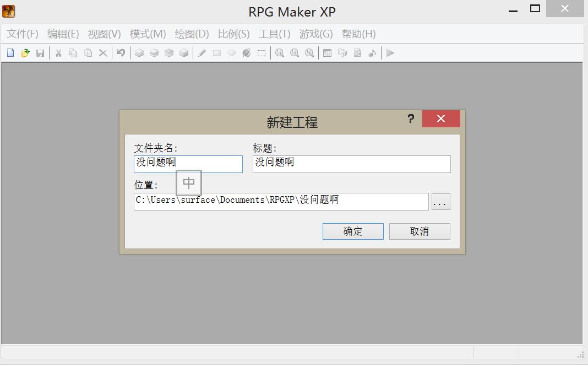The height and width of the screenshot is (367, 588).
Task: Open the Sound Test music note icon
Action: pyautogui.click(x=372, y=53)
